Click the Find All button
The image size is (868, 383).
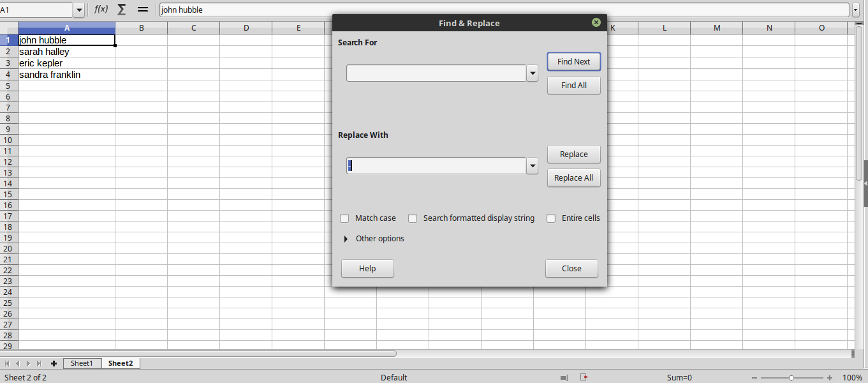click(573, 86)
